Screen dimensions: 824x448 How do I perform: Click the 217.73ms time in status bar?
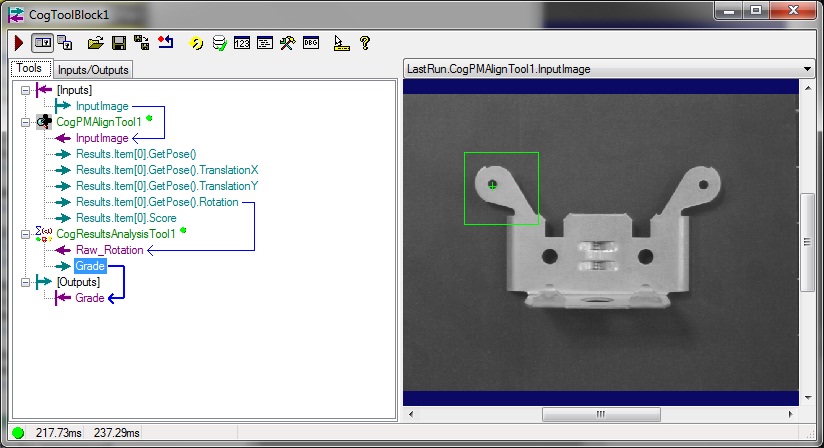[x=58, y=433]
